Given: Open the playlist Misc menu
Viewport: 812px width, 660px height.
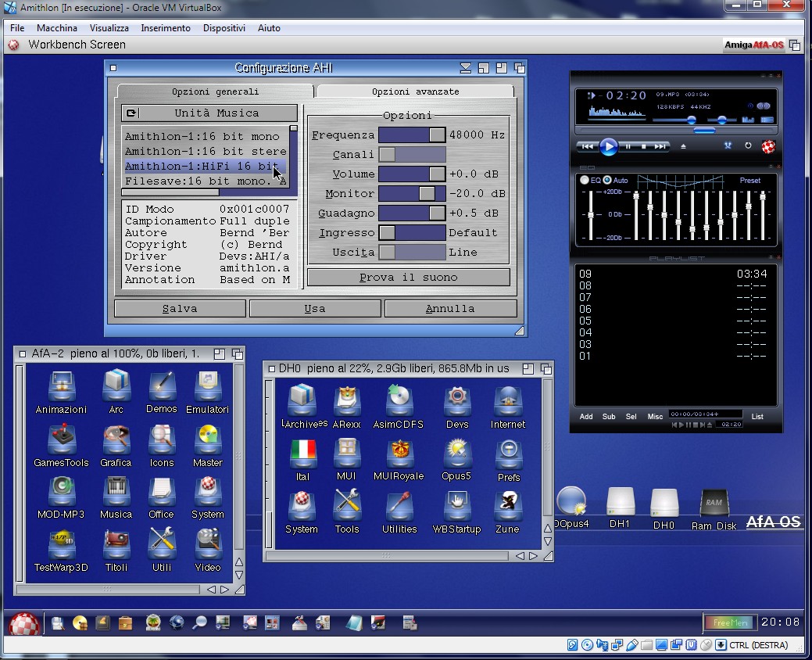Looking at the screenshot, I should click(655, 417).
